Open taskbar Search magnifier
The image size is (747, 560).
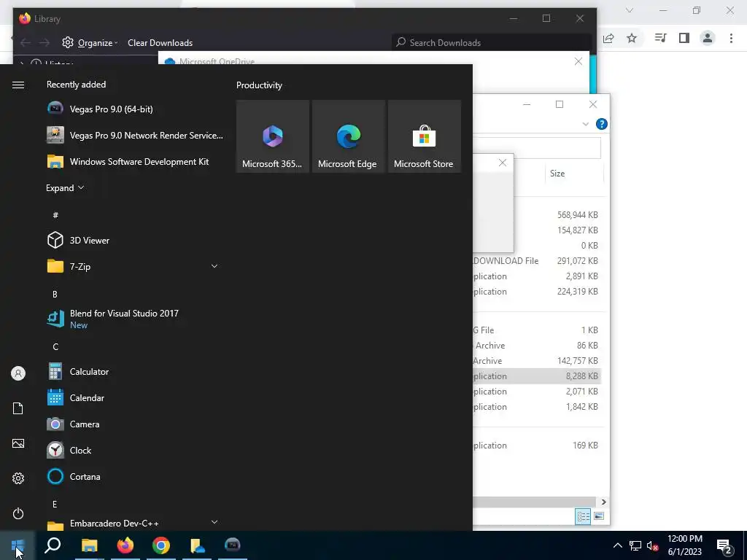53,545
